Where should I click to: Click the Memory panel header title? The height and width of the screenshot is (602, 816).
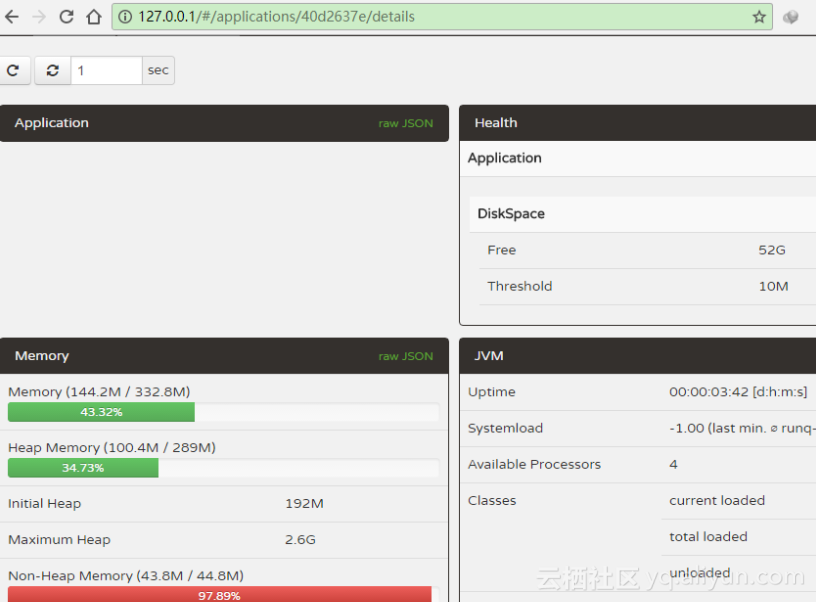point(42,356)
